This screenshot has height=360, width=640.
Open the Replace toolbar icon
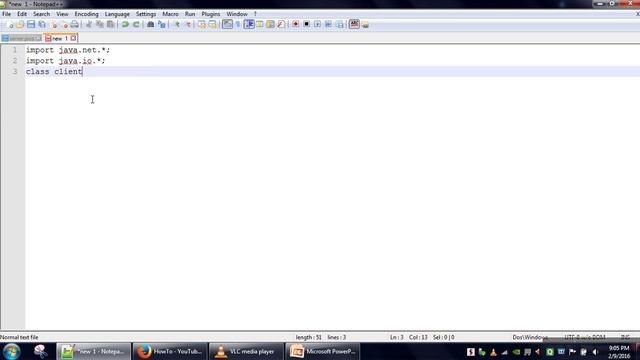(x=162, y=24)
